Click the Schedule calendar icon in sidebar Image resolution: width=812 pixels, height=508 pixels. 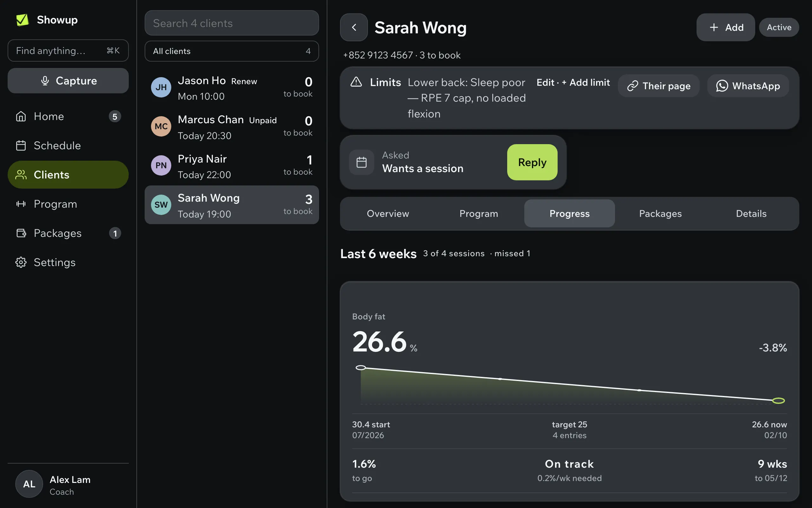[21, 145]
